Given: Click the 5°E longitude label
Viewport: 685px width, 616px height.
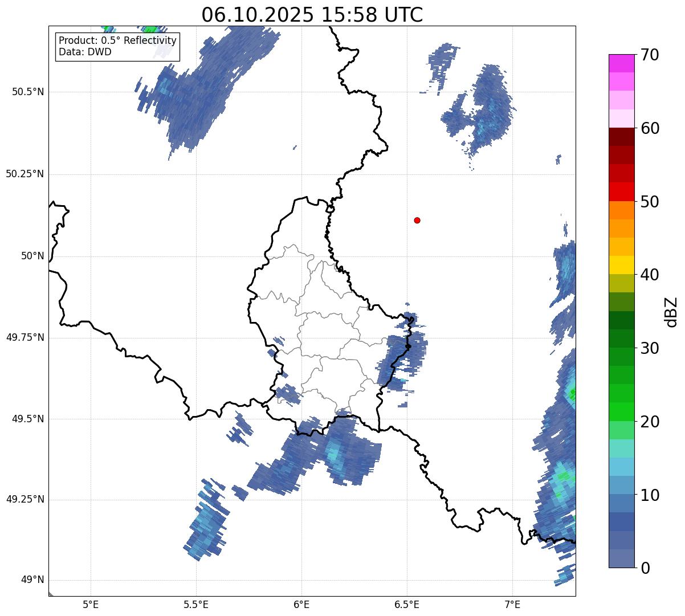Looking at the screenshot, I should [x=91, y=604].
